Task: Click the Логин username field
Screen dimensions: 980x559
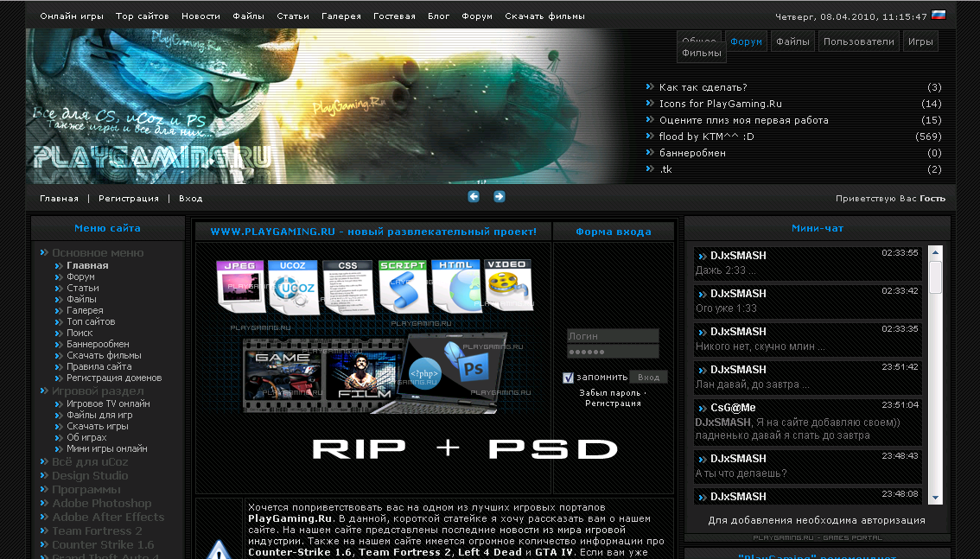Action: [613, 336]
